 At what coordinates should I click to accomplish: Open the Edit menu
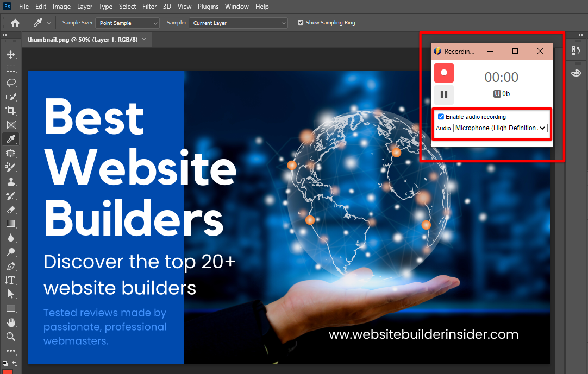coord(41,7)
